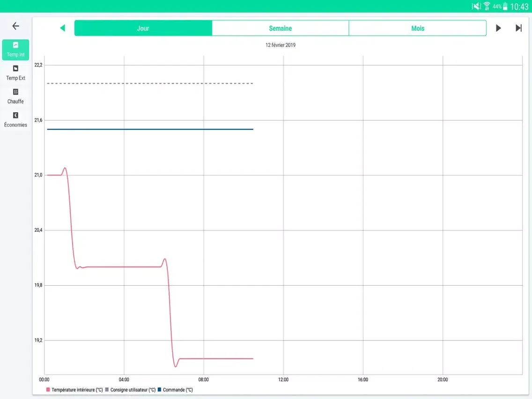
Task: Toggle Commande legend swatch
Action: [160, 390]
